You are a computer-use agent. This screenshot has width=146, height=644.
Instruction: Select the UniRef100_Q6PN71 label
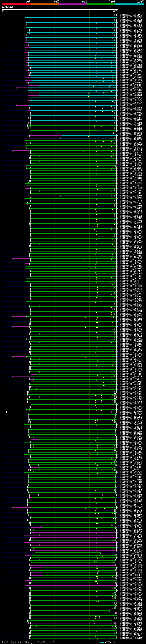pos(131,552)
